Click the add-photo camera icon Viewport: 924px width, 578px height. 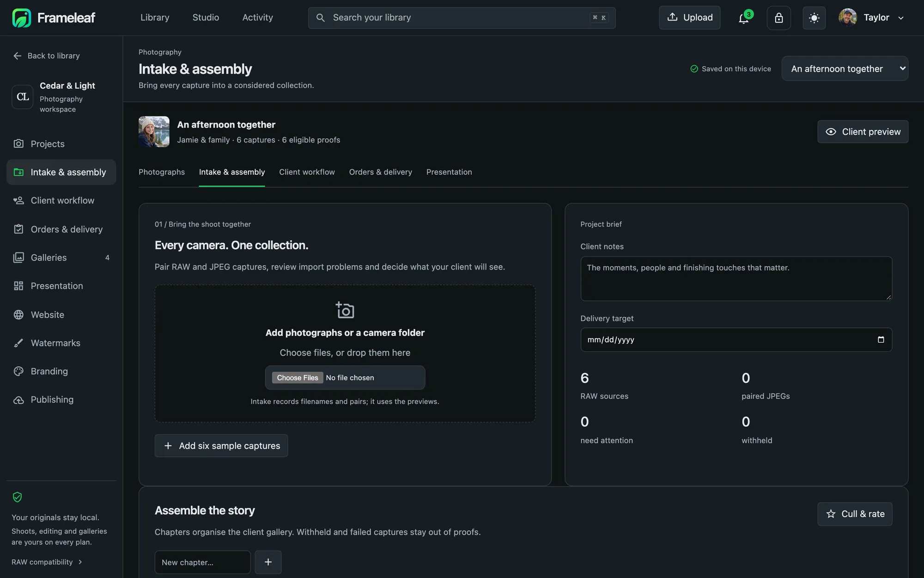click(x=345, y=310)
